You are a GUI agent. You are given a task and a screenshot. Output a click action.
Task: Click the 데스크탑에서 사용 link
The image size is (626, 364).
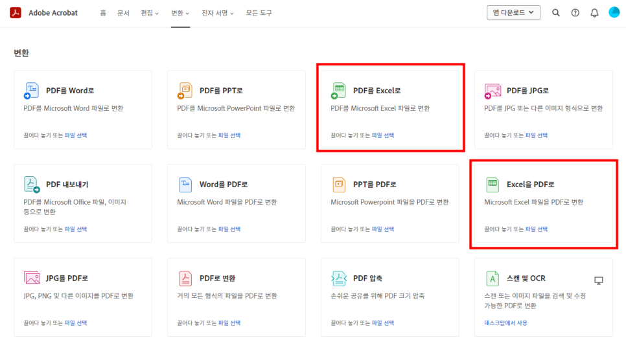[506, 323]
